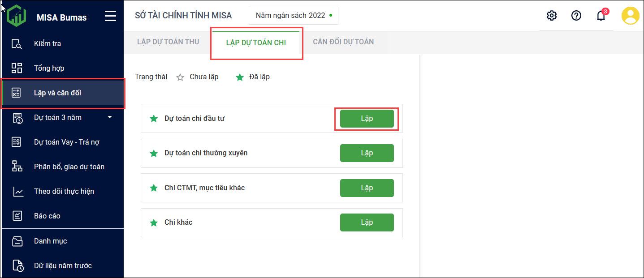Switch to the Lập dự toán thu tab

[x=168, y=42]
